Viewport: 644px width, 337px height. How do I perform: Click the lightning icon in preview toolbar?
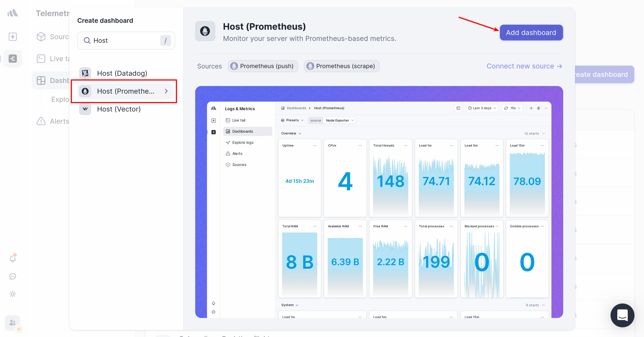tap(539, 108)
